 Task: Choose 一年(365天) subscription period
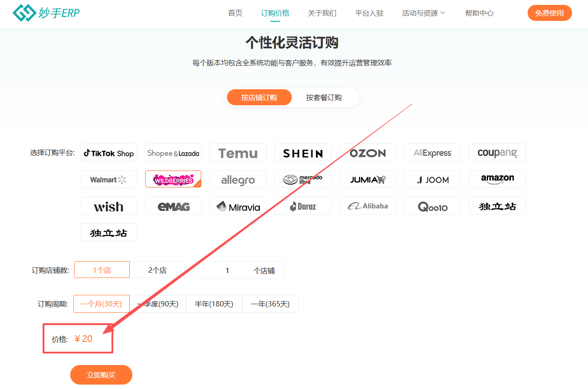click(270, 304)
